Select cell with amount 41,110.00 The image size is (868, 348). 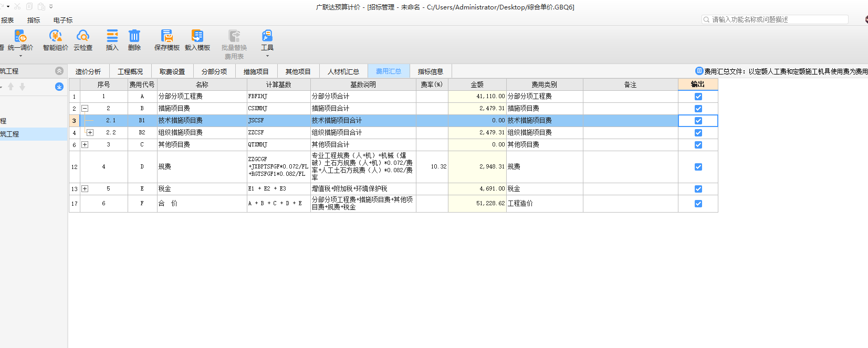477,97
